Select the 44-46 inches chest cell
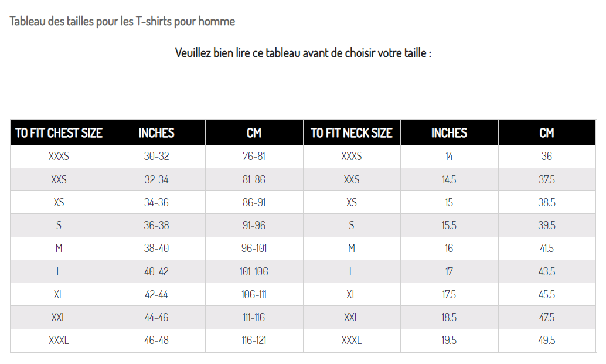This screenshot has width=606, height=364. click(156, 318)
